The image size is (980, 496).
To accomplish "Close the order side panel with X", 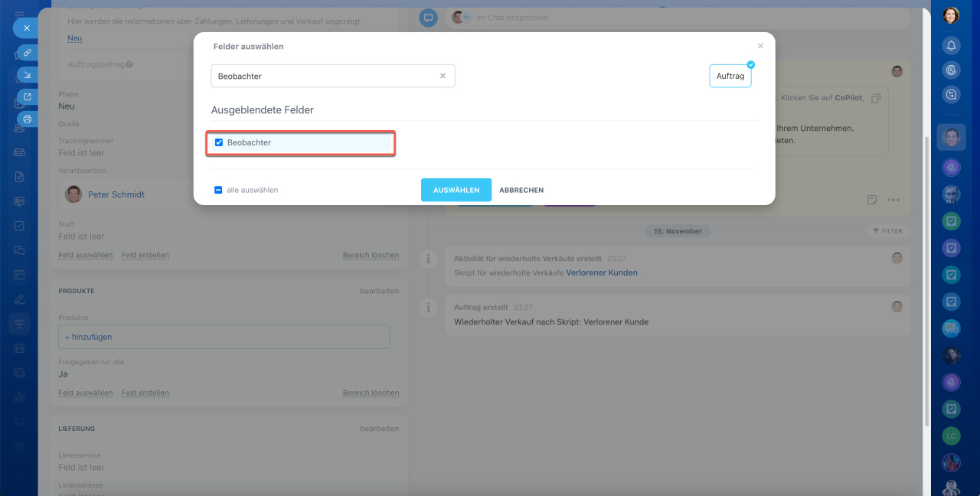I will [x=26, y=28].
